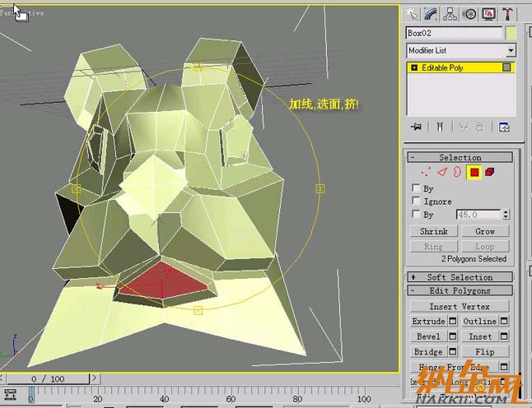Open the Create command panel tab
Screen dimensions: 532x408
pos(413,13)
